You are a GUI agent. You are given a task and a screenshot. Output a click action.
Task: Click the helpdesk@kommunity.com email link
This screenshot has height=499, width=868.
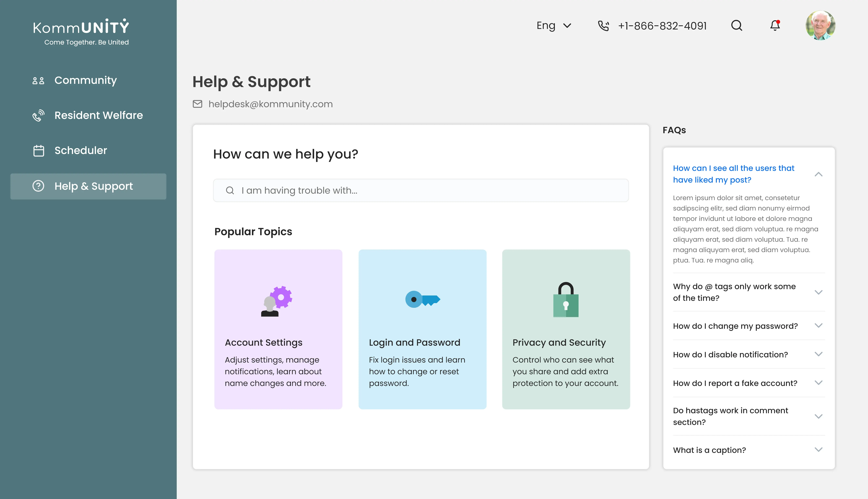click(270, 104)
